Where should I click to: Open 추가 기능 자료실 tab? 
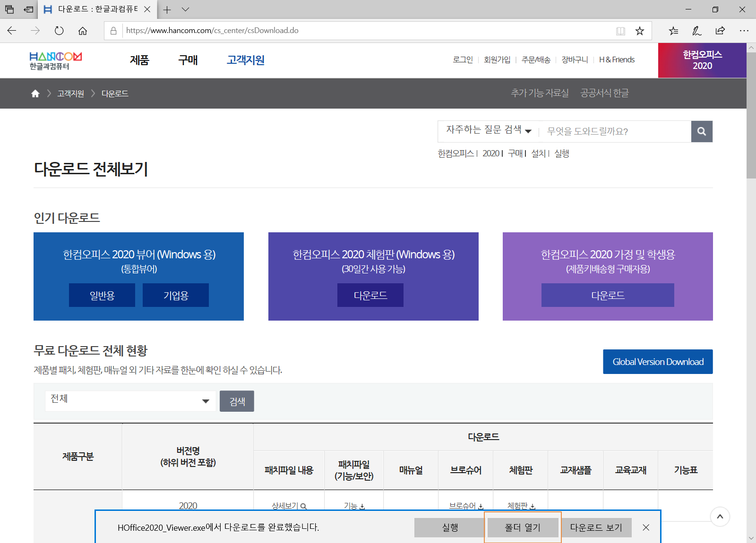tap(540, 93)
